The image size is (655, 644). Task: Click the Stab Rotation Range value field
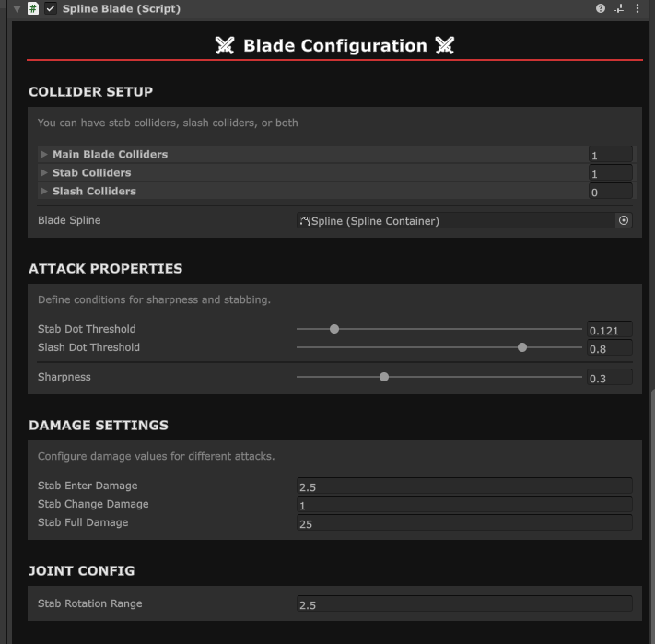(464, 604)
